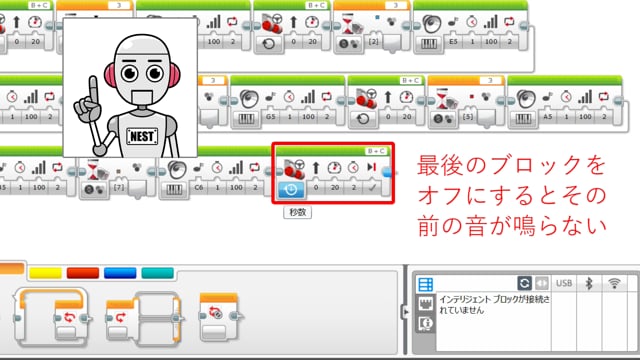Viewport: 640px width, 360px height.
Task: Select the speaker icon of the G5 Sound block
Action: click(248, 98)
